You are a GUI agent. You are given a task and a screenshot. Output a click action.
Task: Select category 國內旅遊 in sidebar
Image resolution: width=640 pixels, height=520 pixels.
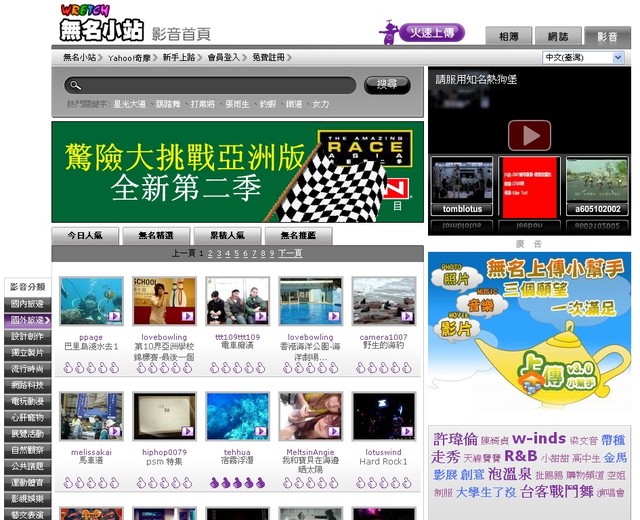(27, 304)
